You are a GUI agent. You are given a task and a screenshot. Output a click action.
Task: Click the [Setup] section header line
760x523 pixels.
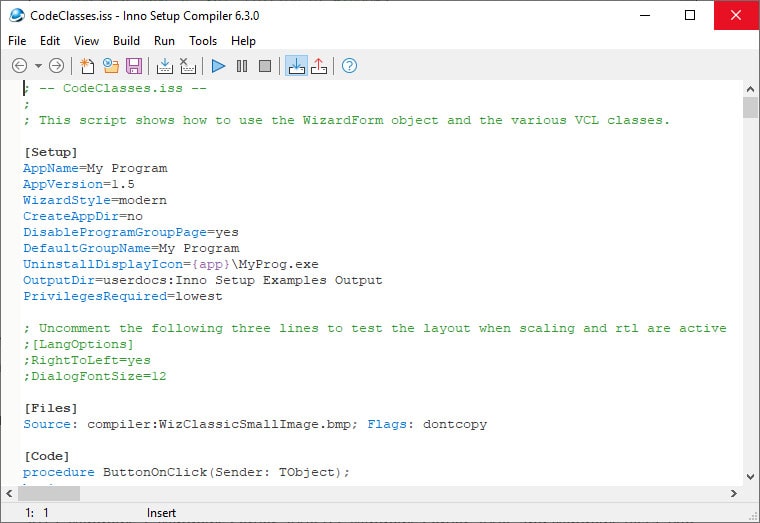50,152
